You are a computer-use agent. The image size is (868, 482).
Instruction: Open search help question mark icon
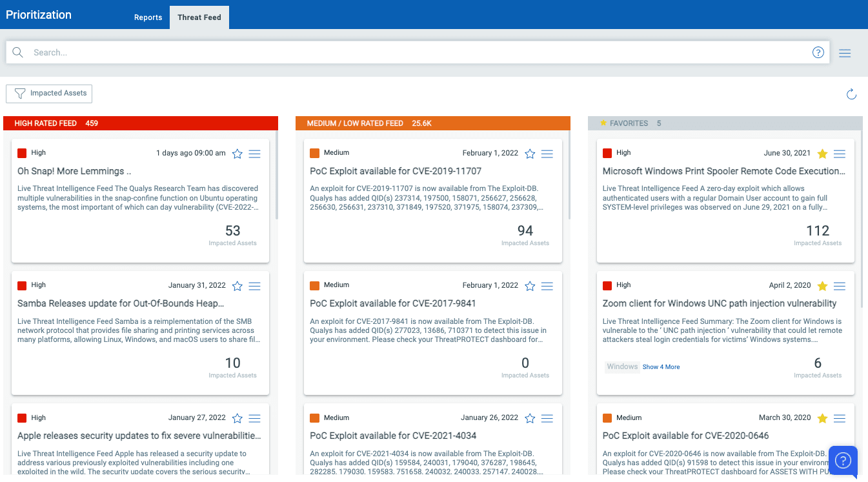[x=818, y=53]
